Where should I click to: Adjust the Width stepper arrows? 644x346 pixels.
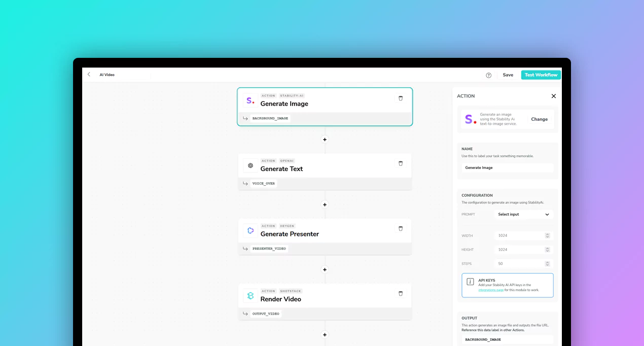point(547,235)
